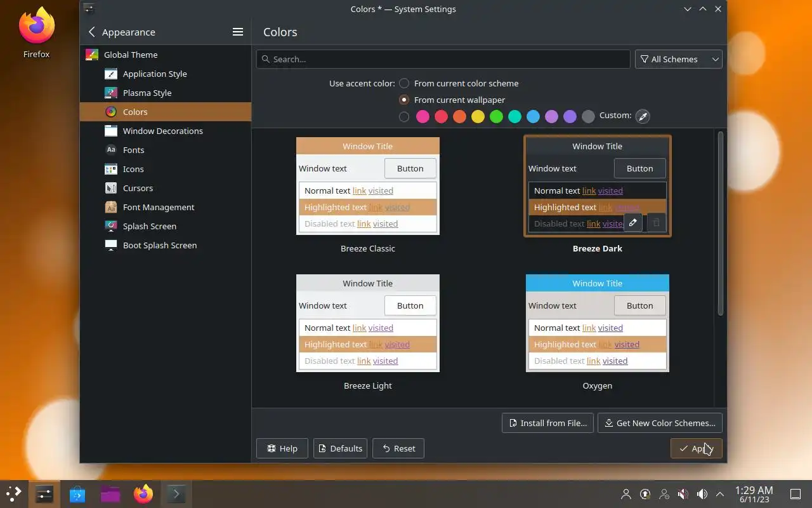Open the application launcher in taskbar

click(14, 493)
